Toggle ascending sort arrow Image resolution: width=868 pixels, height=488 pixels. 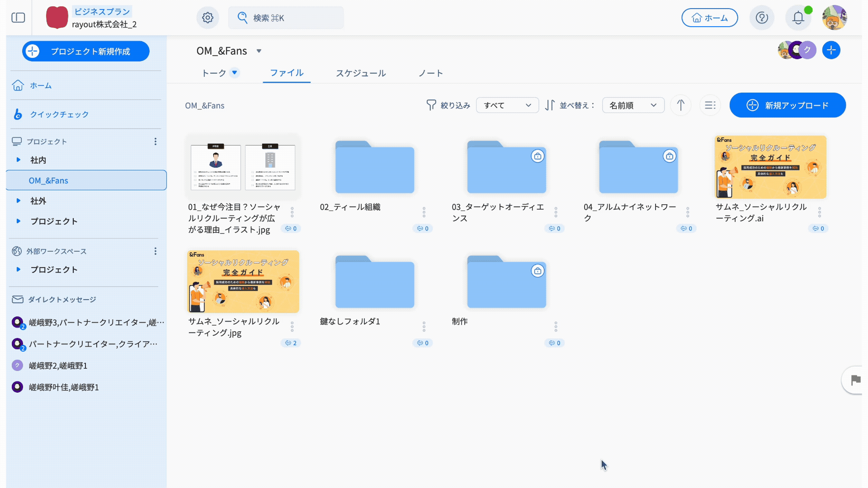coord(680,105)
